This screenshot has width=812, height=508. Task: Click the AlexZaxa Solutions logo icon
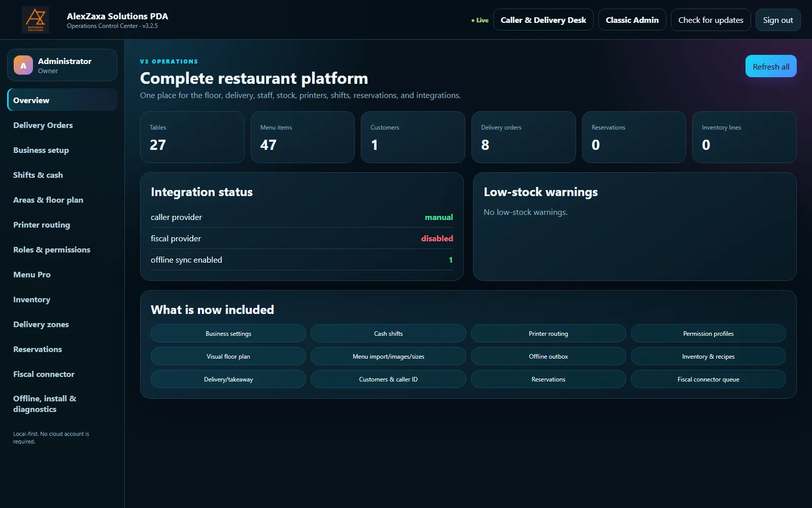[36, 20]
